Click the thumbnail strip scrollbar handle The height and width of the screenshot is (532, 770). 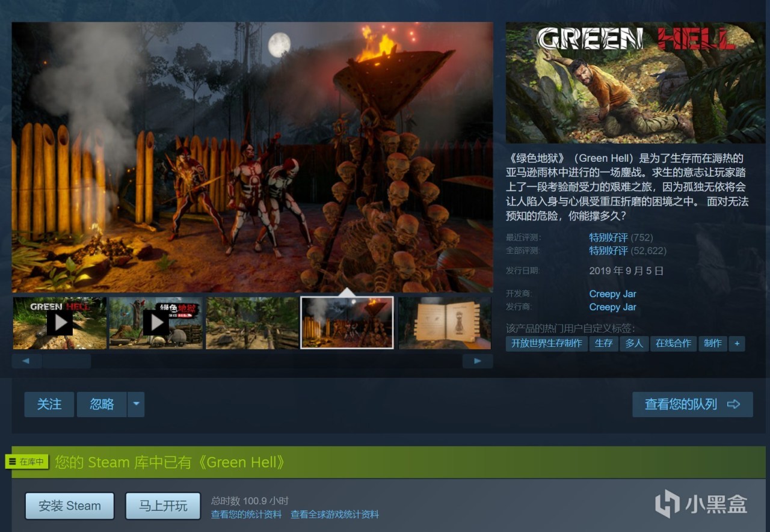coord(66,361)
